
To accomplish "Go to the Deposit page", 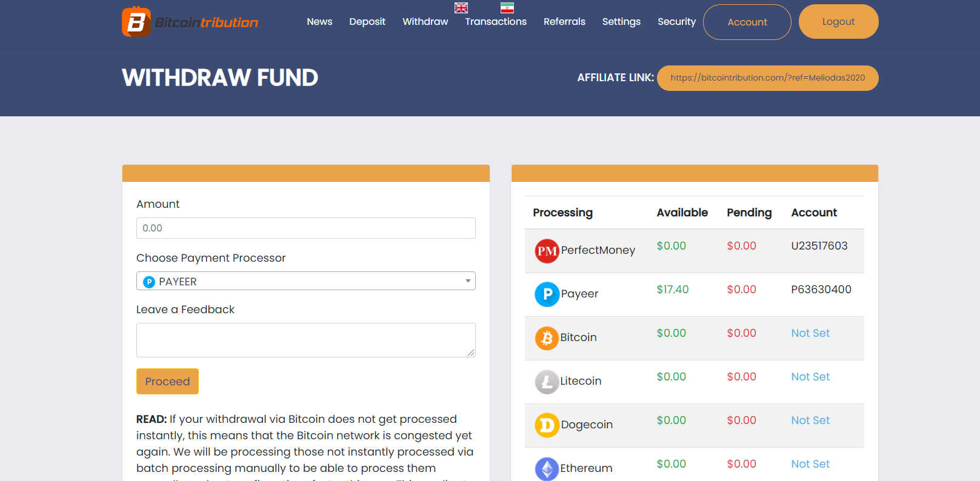I will [367, 22].
